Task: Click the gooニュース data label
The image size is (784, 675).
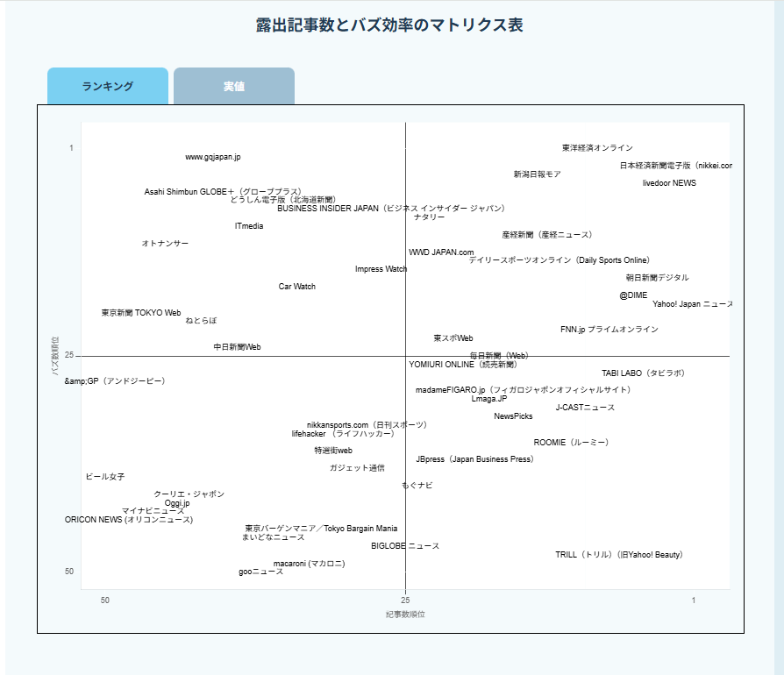Action: [x=260, y=572]
